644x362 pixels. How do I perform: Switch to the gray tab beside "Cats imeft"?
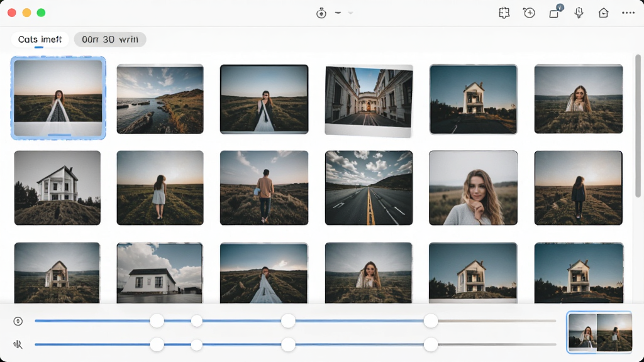pyautogui.click(x=110, y=40)
